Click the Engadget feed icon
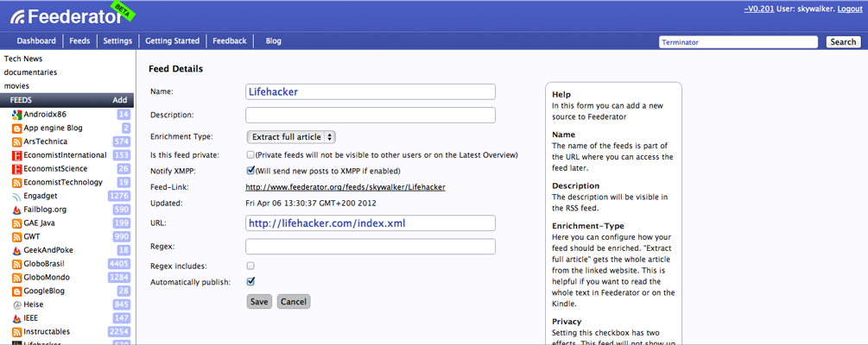The width and height of the screenshot is (868, 345). 16,197
